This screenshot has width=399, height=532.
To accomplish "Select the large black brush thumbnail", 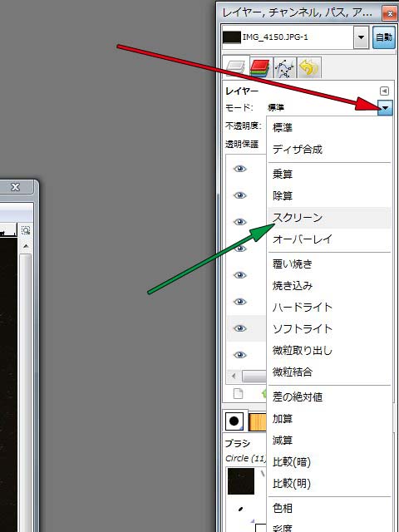I will (x=241, y=481).
